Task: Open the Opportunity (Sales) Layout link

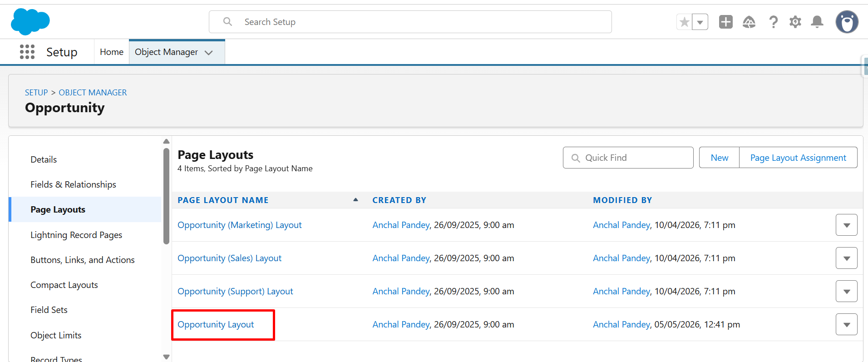Action: [x=229, y=258]
